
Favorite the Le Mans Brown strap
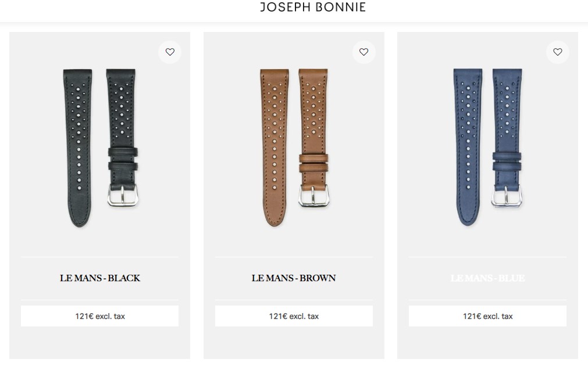(364, 52)
